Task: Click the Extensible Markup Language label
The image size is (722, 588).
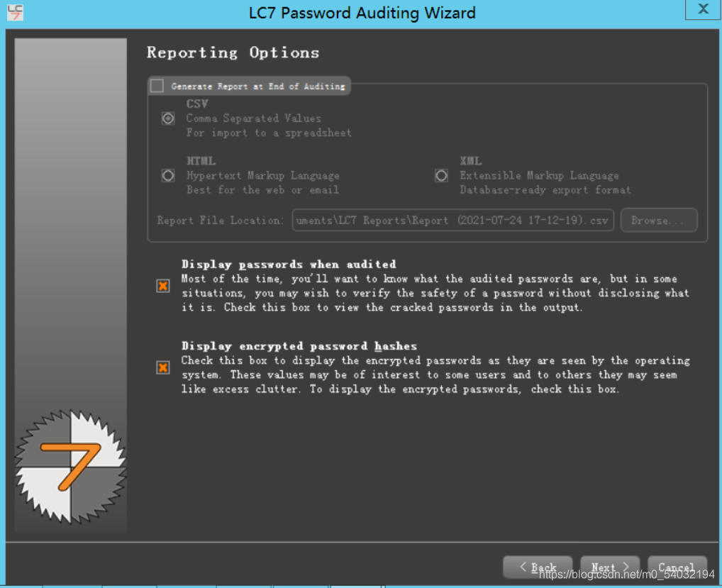Action: [x=539, y=175]
